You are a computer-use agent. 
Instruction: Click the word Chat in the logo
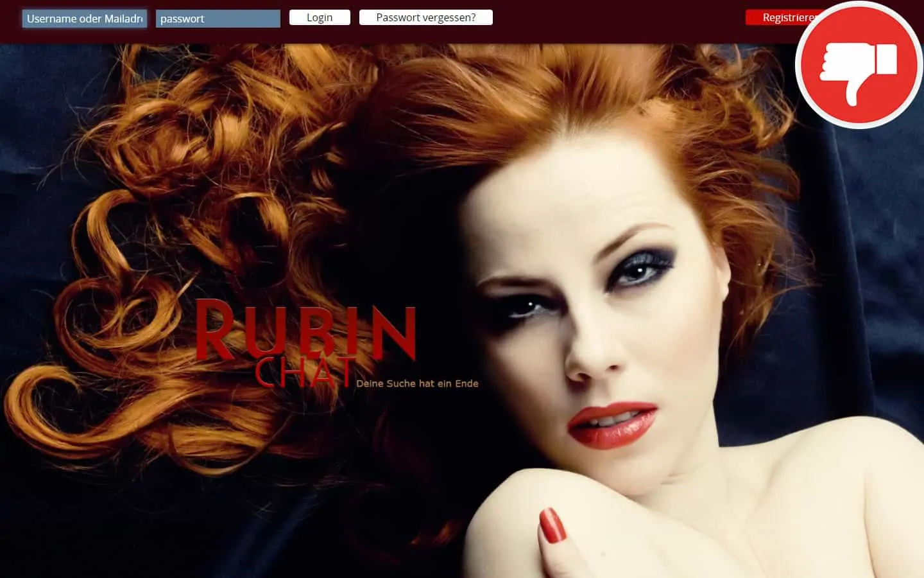[x=304, y=373]
